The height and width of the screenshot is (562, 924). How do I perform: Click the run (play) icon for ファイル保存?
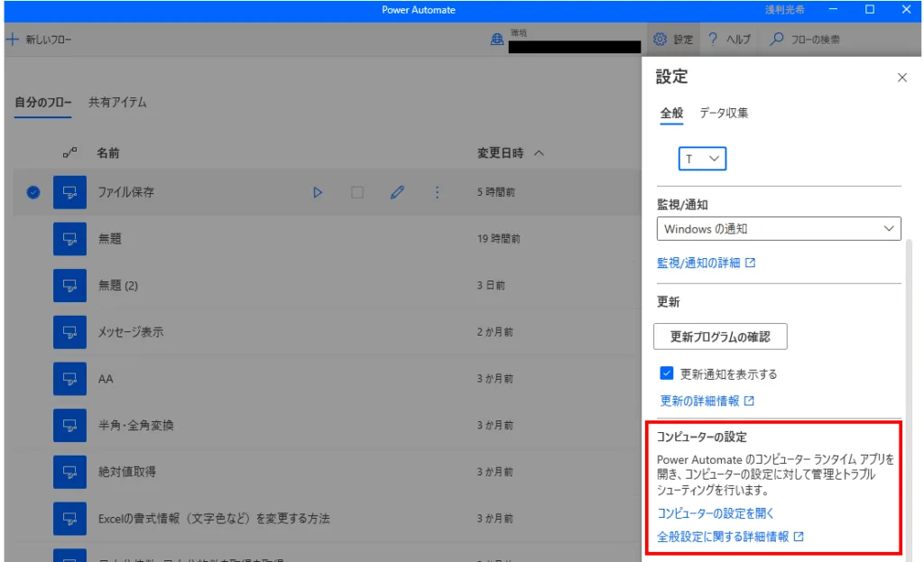pos(318,192)
